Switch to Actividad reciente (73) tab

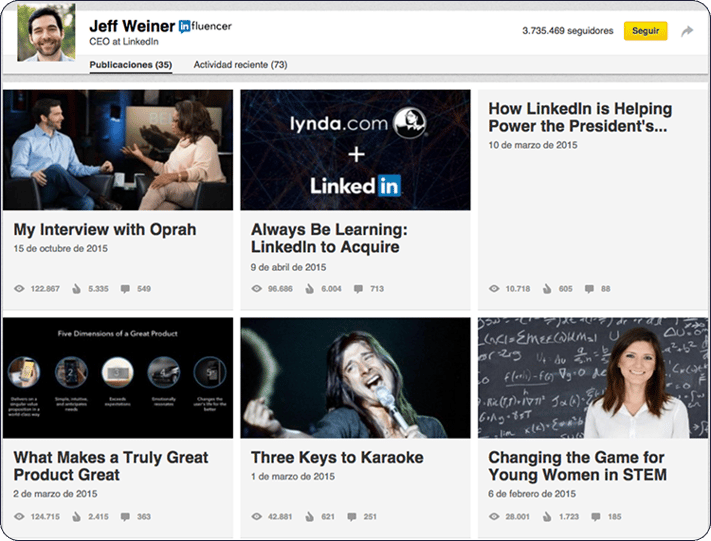click(240, 65)
